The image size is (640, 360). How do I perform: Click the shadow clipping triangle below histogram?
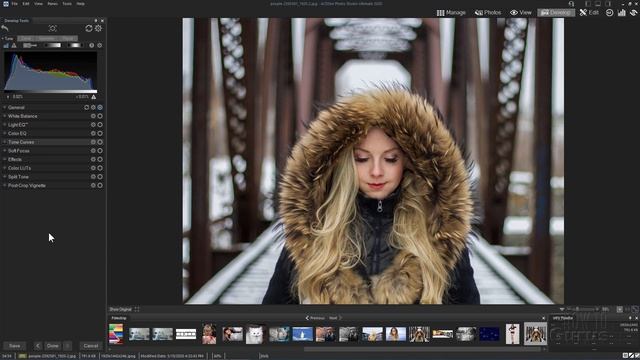[8, 97]
